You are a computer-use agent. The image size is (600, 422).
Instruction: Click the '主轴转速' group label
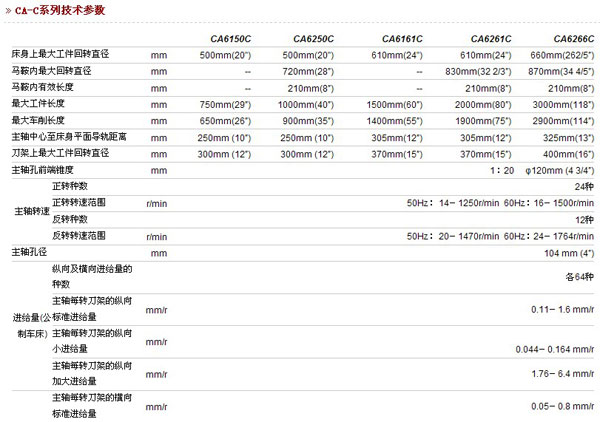32,211
